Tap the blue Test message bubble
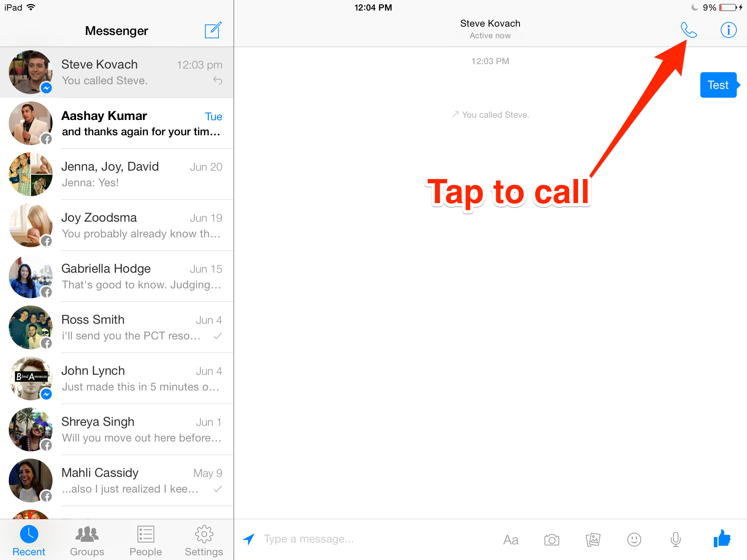Image resolution: width=747 pixels, height=560 pixels. pyautogui.click(x=718, y=85)
